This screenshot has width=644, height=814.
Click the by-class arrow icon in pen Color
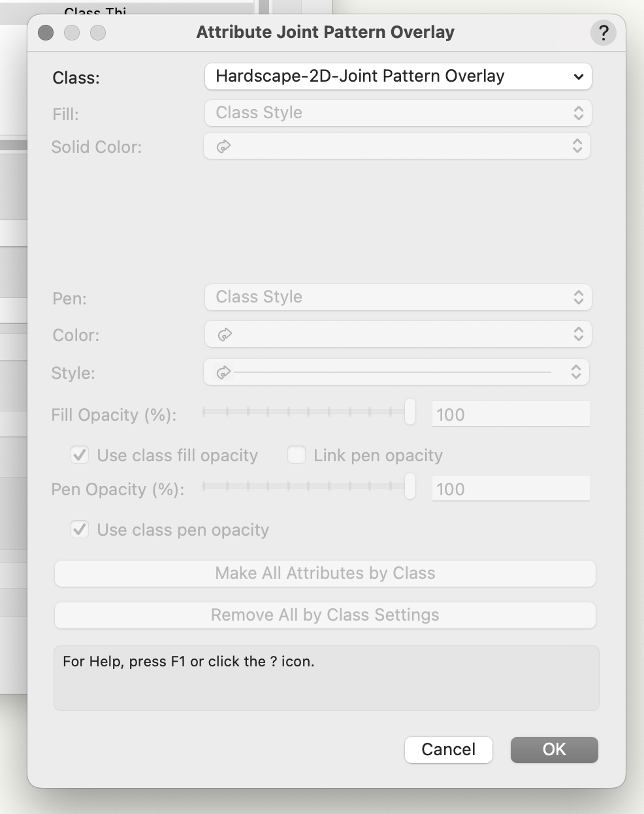(224, 334)
